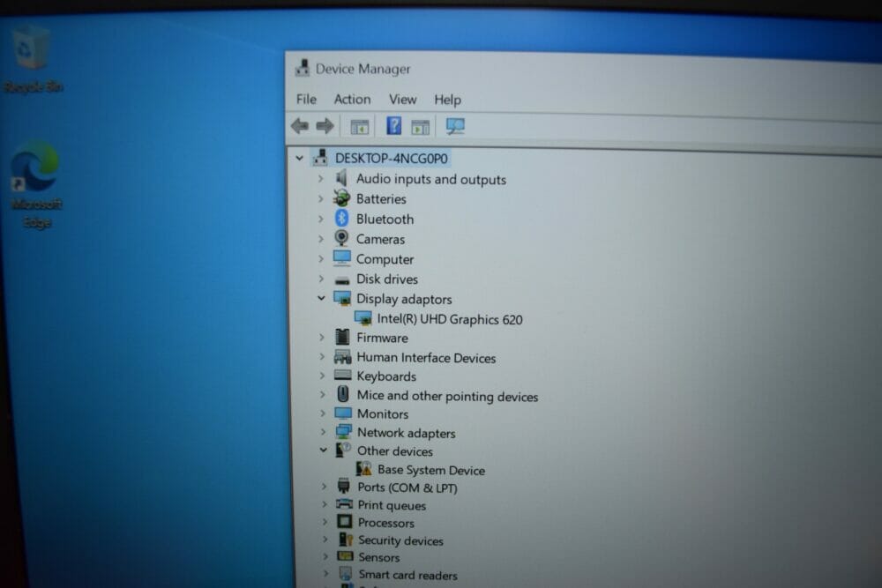Select the Keyboards label
Image resolution: width=882 pixels, height=588 pixels.
pyautogui.click(x=386, y=376)
